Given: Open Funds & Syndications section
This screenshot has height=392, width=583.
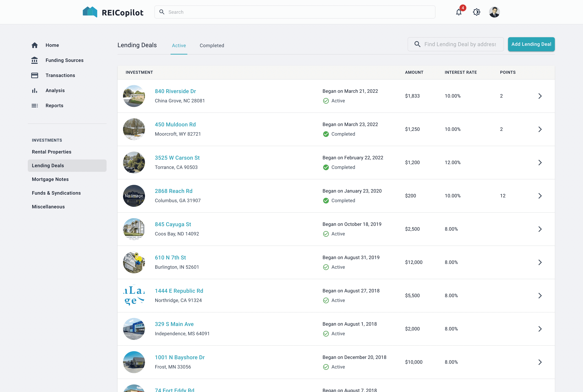Looking at the screenshot, I should [x=56, y=193].
